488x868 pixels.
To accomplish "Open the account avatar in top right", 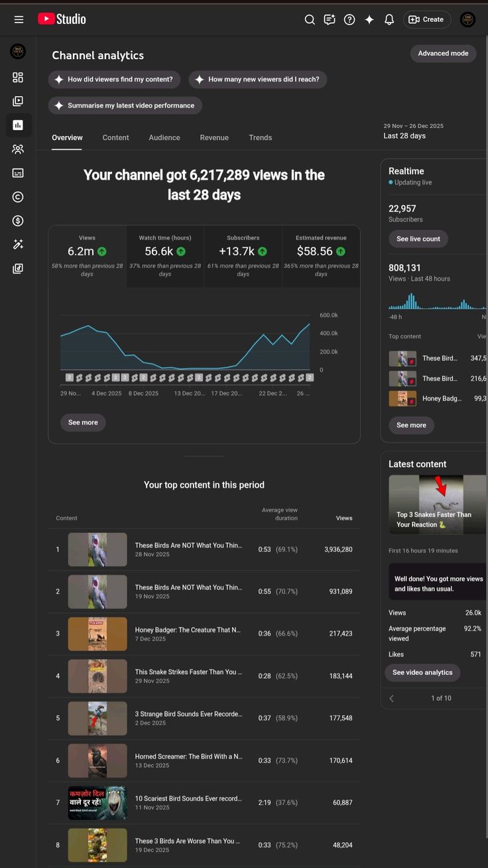I will 467,20.
